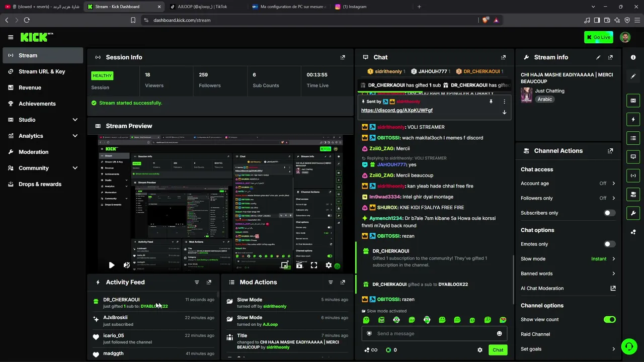Pop out the Session Info panel
644x362 pixels.
click(x=343, y=57)
